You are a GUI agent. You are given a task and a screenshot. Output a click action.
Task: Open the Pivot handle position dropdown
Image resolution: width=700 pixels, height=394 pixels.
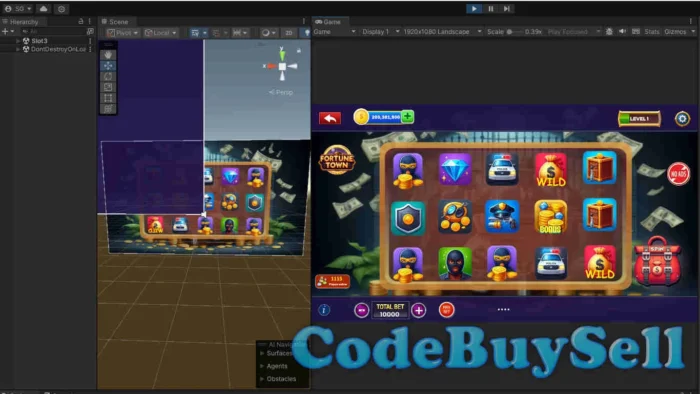123,33
